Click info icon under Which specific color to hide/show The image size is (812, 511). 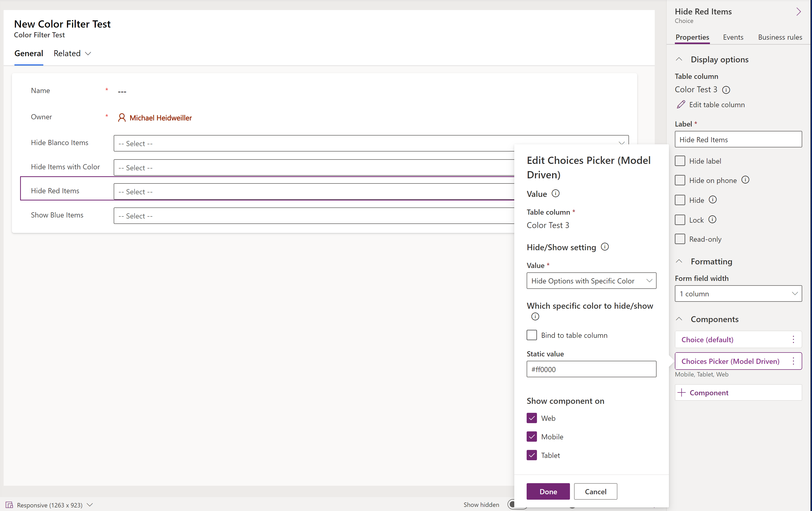tap(535, 316)
